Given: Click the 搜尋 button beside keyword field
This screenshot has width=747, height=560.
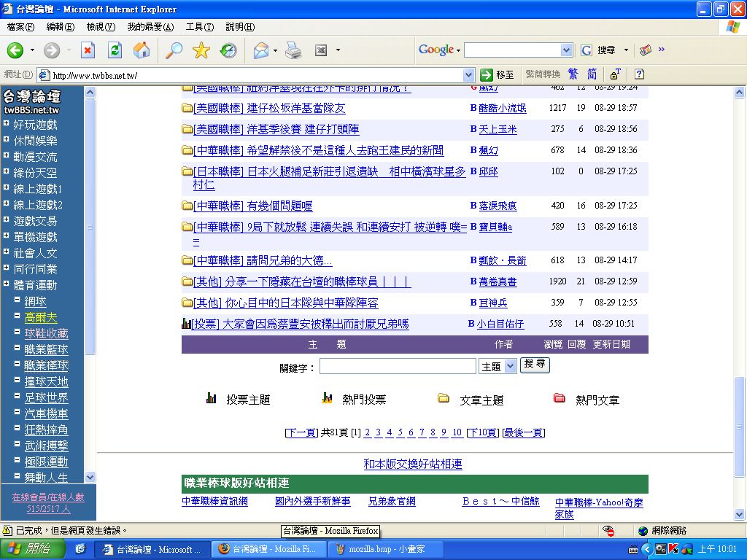Looking at the screenshot, I should 535,365.
